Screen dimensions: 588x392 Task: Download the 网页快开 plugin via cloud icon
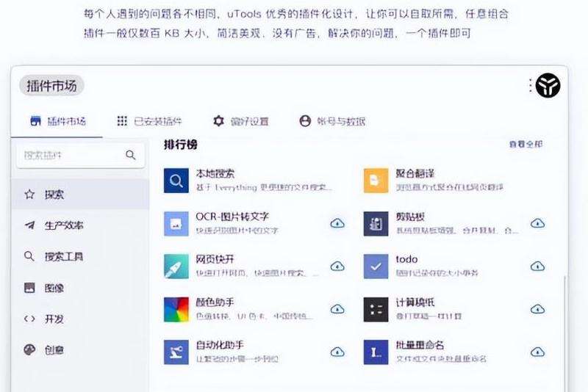pos(337,266)
